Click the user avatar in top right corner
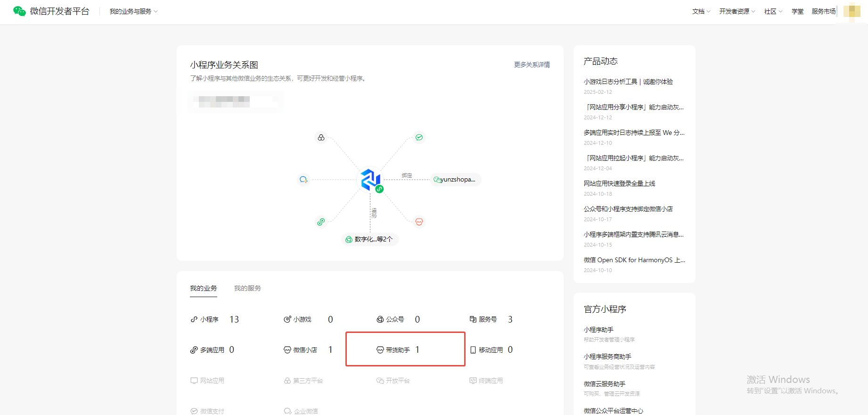The height and width of the screenshot is (415, 868). pyautogui.click(x=852, y=11)
